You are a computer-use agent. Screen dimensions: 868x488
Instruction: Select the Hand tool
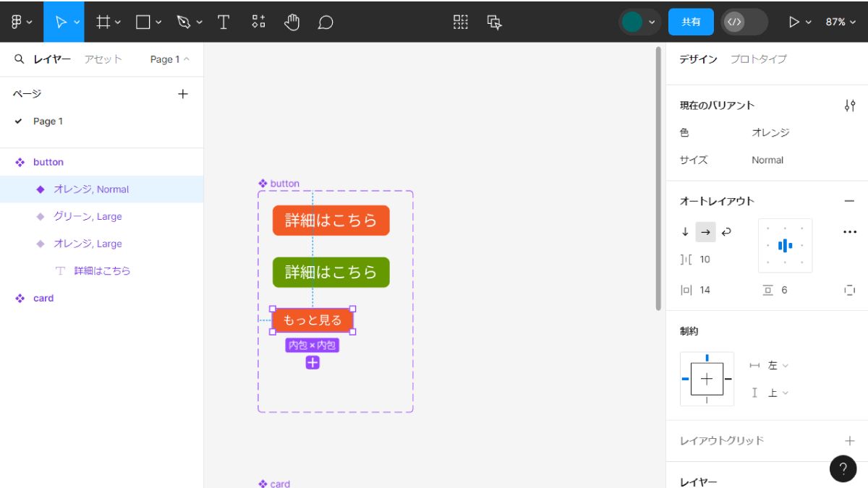[292, 22]
